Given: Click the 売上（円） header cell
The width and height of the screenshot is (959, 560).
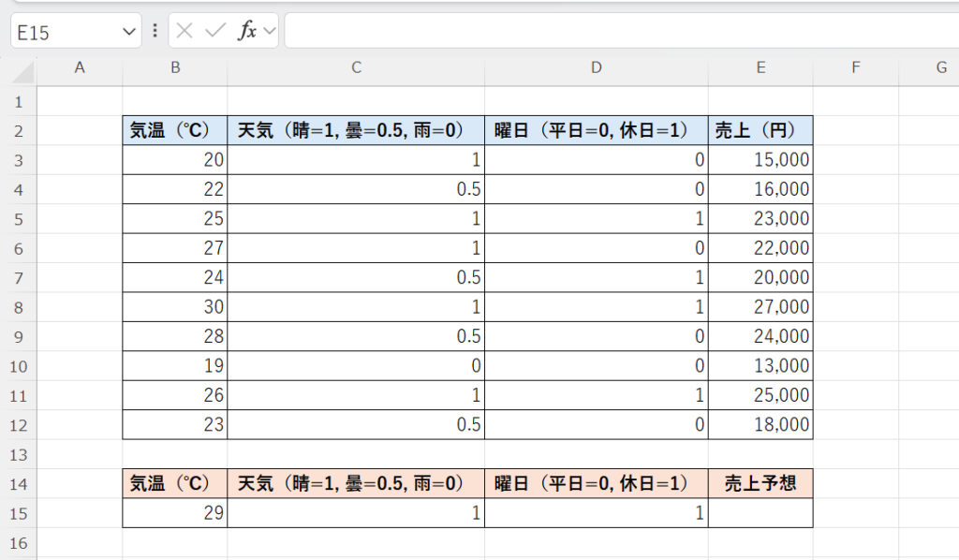Looking at the screenshot, I should [760, 131].
